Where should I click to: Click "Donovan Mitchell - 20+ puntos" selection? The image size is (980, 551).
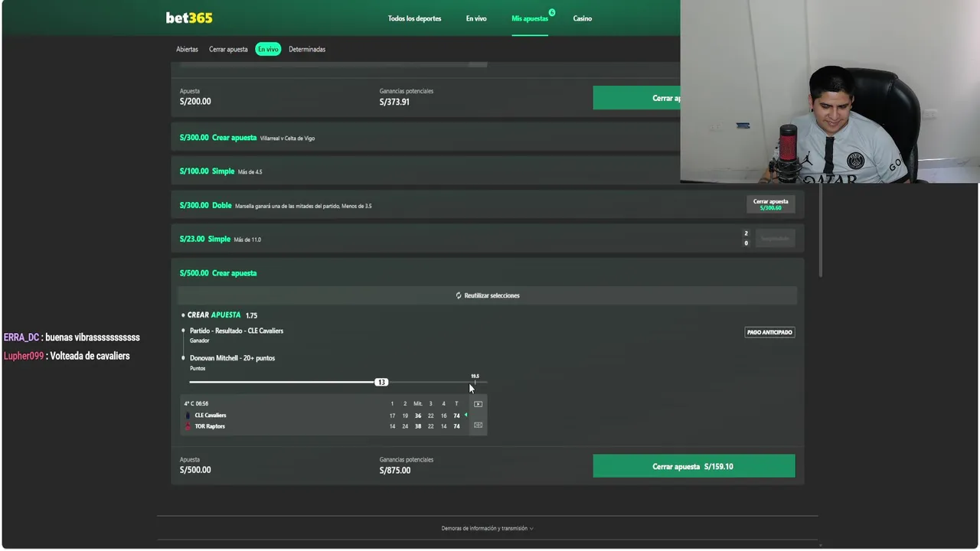[232, 358]
